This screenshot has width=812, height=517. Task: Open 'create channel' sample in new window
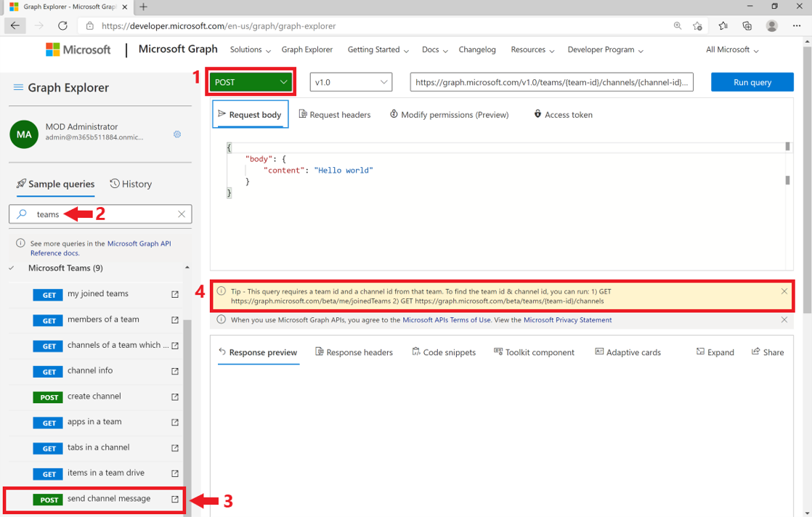174,396
